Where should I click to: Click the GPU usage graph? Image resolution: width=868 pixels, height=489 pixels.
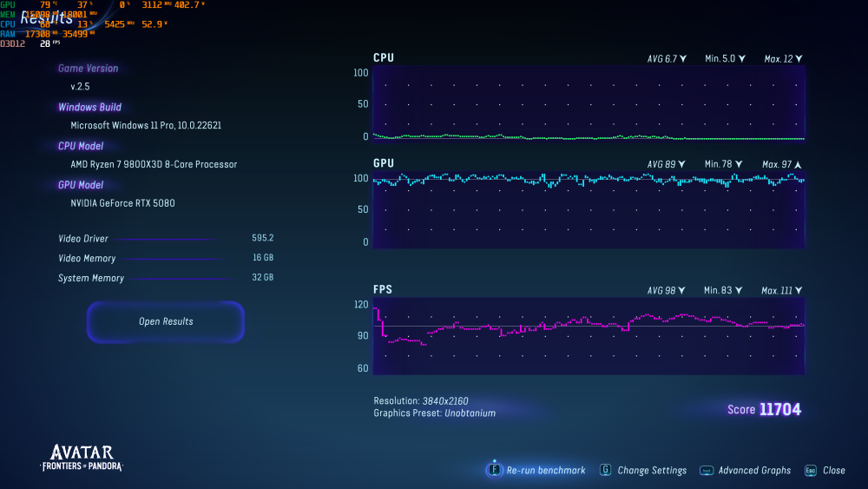(589, 210)
